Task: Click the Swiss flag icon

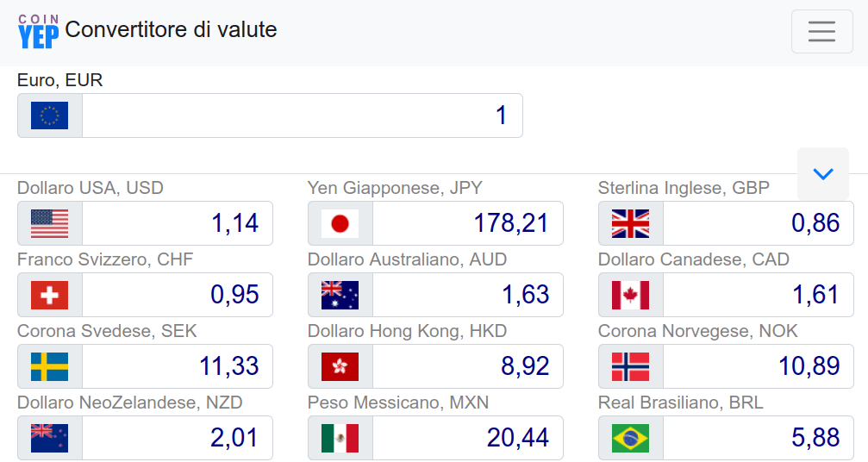Action: [50, 295]
